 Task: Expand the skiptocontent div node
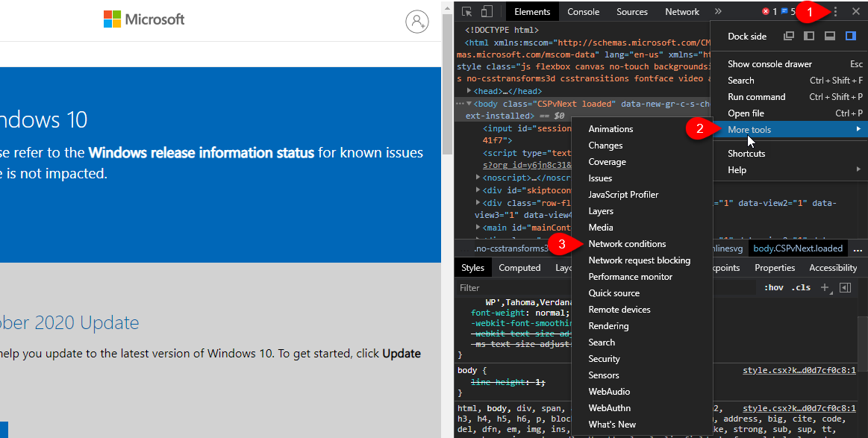pyautogui.click(x=478, y=190)
